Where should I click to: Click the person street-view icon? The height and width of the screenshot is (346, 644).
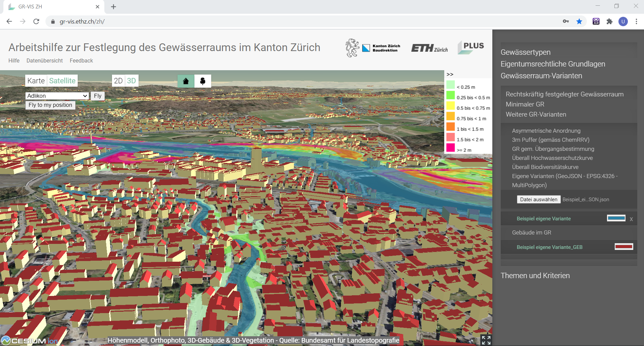203,81
